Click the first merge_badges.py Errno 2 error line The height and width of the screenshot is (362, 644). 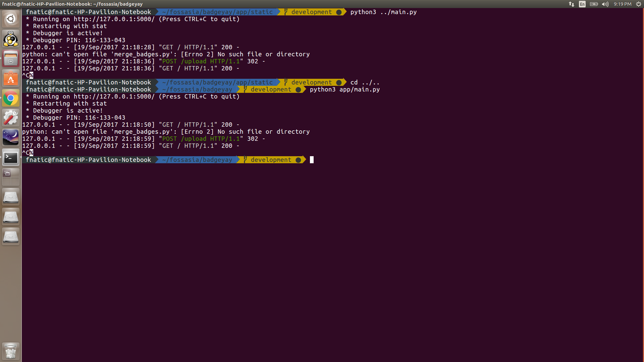(166, 54)
